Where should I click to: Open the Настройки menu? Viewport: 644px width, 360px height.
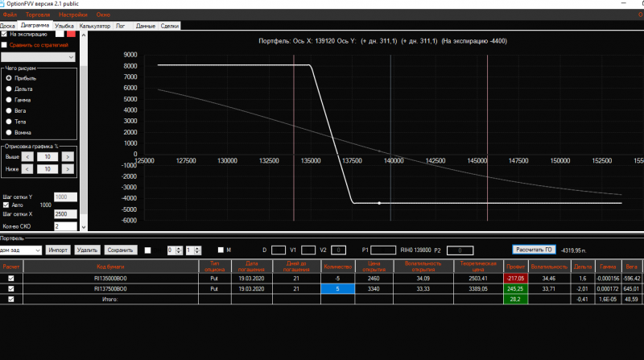[x=73, y=14]
